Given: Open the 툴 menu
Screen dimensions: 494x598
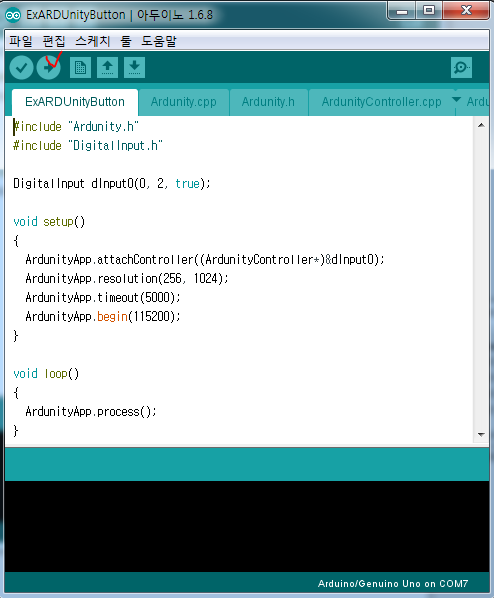Looking at the screenshot, I should tap(126, 41).
